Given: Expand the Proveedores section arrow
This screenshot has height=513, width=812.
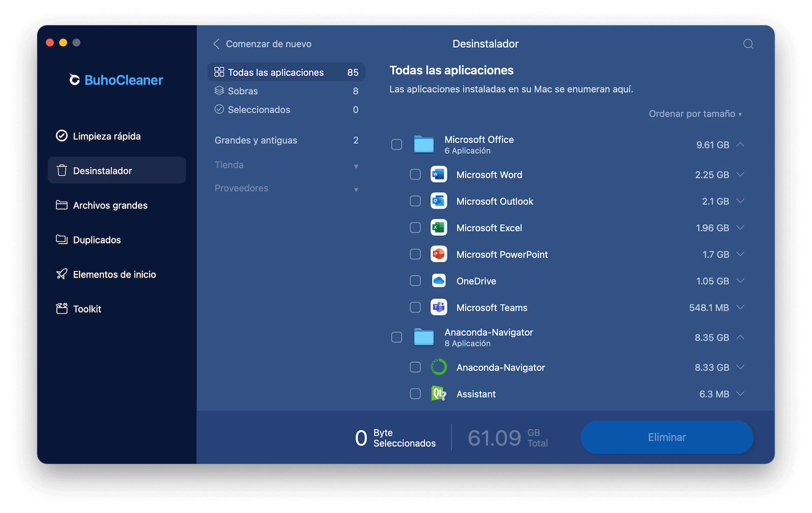Looking at the screenshot, I should (356, 189).
